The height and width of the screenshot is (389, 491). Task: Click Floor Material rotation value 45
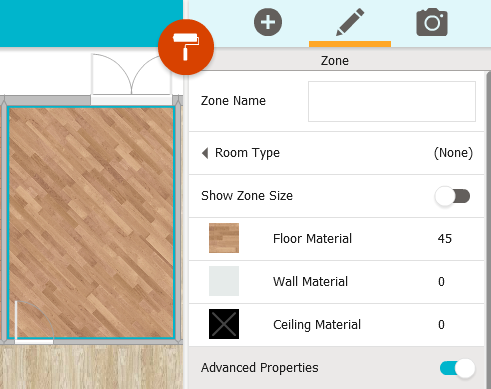click(445, 239)
